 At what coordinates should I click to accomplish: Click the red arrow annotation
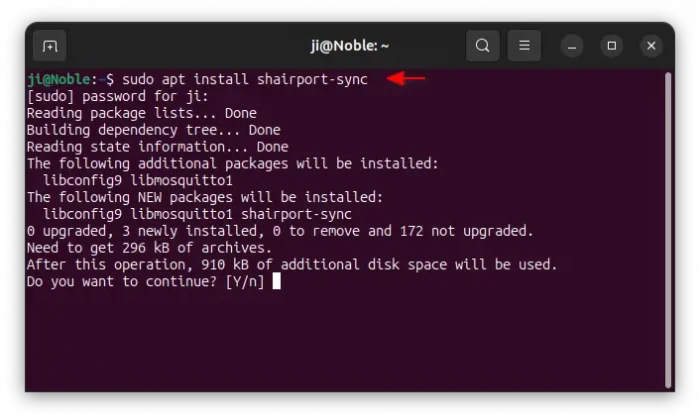pyautogui.click(x=406, y=79)
